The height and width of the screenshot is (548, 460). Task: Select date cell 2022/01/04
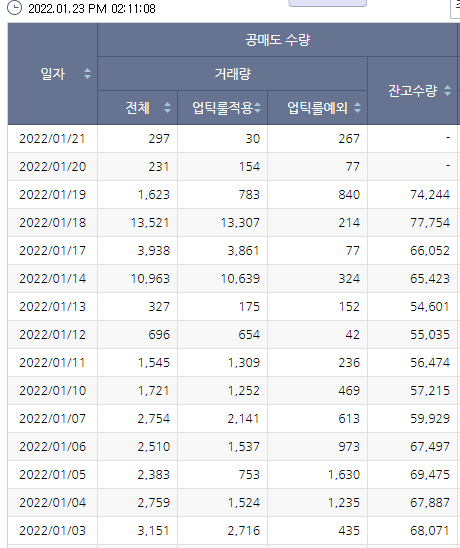click(x=52, y=503)
